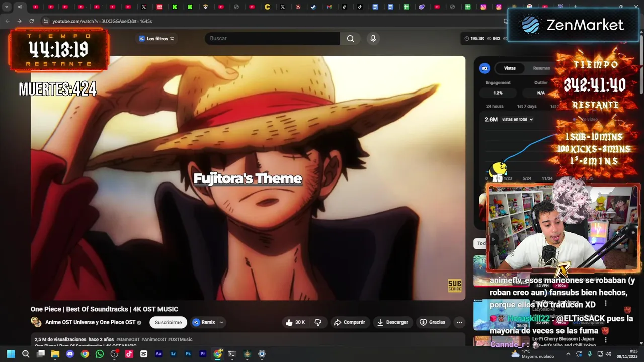Activate voice search microphone icon
The width and height of the screenshot is (644, 362).
373,39
